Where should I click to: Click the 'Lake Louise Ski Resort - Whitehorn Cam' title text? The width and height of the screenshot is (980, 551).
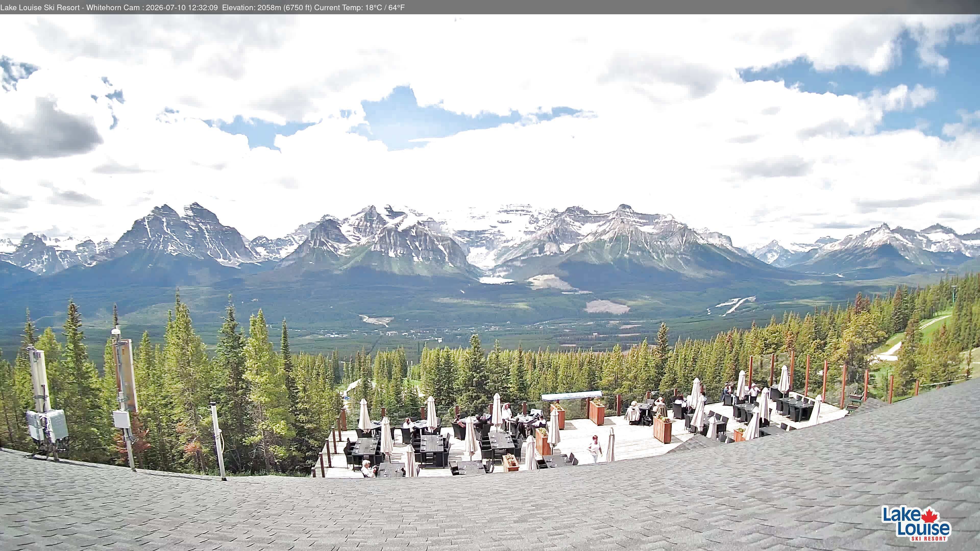(x=70, y=8)
